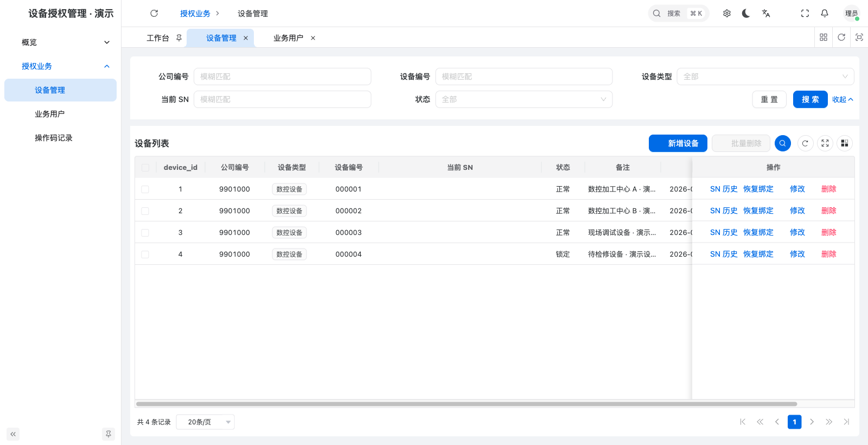Collapse the sidebar with double-chevron icon
Screen dimensions: 868x445
click(x=13, y=434)
